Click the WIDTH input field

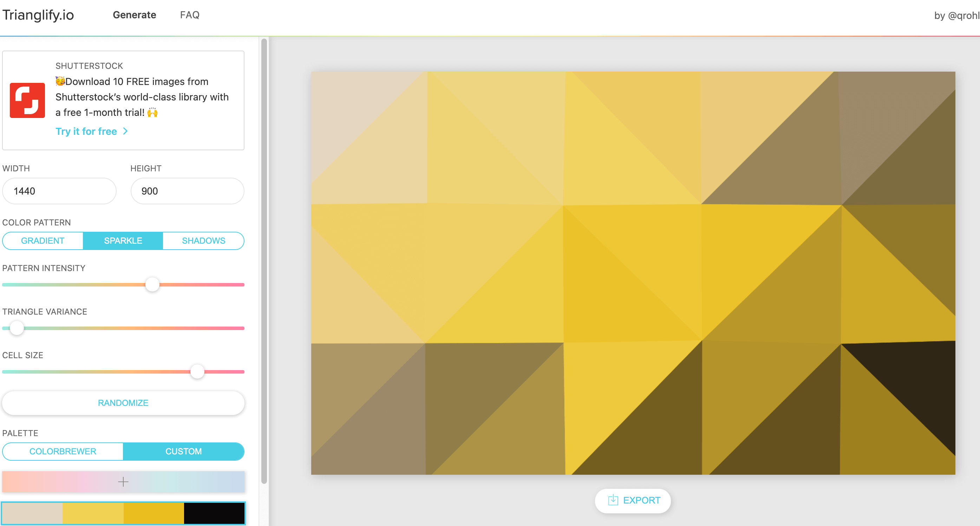(x=58, y=190)
